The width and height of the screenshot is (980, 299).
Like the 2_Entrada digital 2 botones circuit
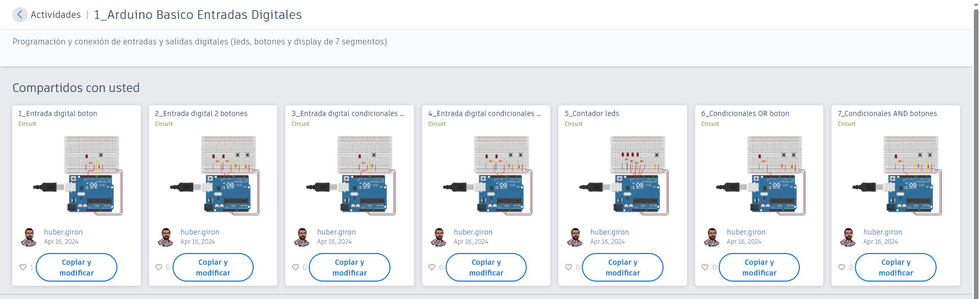coord(159,267)
